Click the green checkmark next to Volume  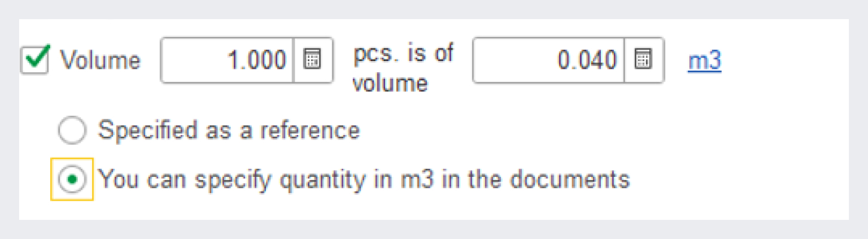(35, 60)
